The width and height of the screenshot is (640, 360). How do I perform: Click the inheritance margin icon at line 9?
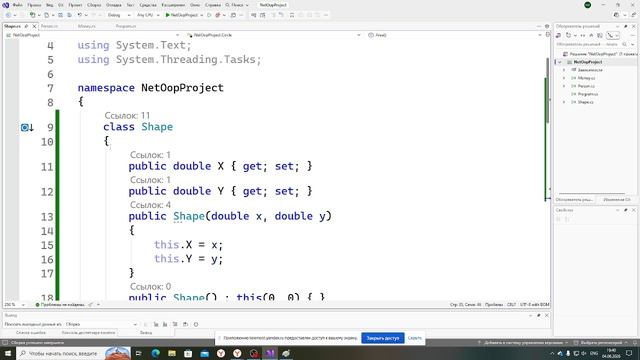pos(27,128)
